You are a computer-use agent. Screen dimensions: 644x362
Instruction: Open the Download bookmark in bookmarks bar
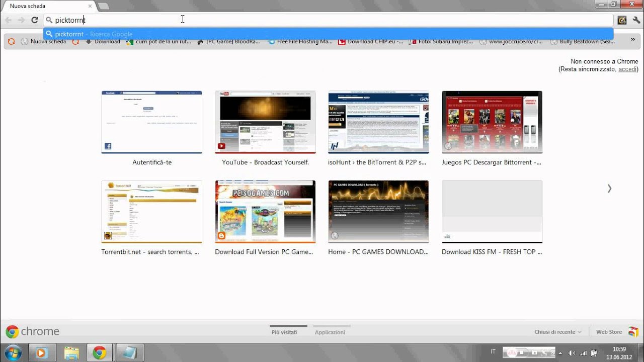(x=103, y=42)
